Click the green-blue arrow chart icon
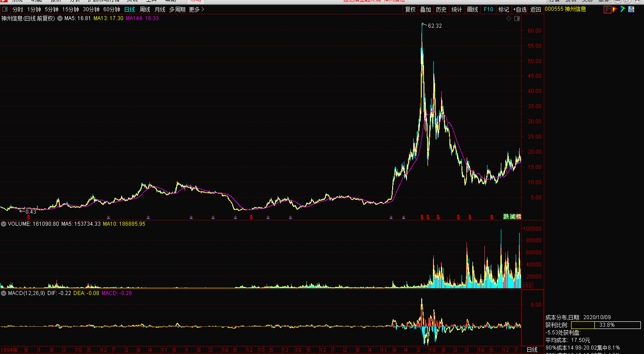Viewport: 644px width, 354px height. tap(623, 9)
